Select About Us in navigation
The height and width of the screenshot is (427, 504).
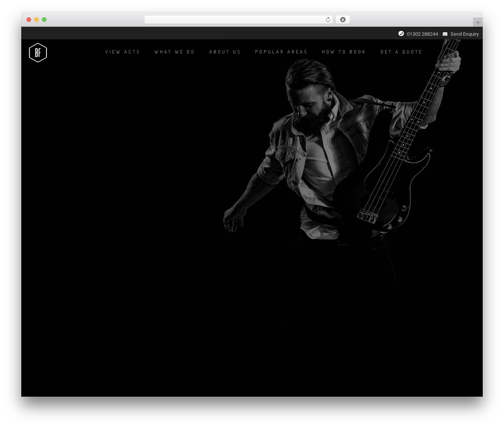click(x=225, y=52)
